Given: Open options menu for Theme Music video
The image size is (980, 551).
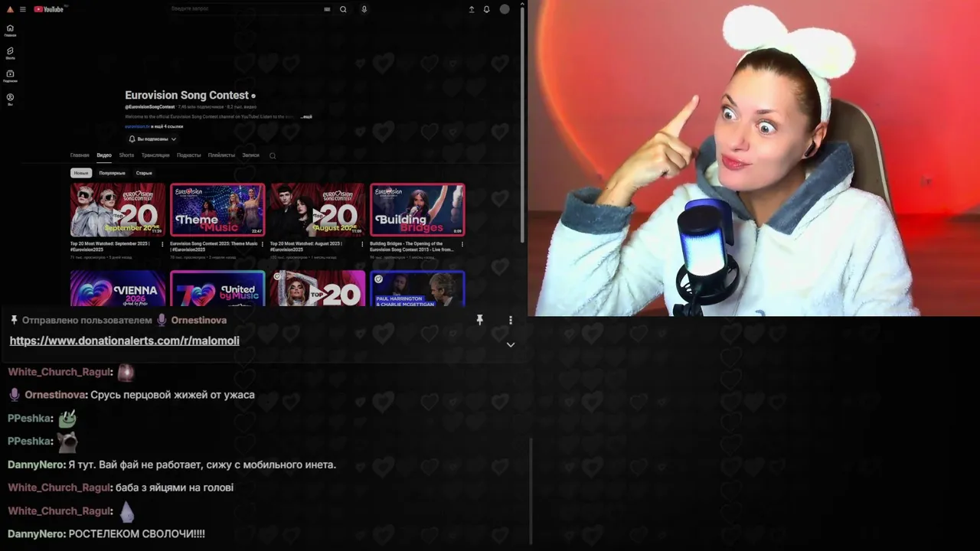Looking at the screenshot, I should tap(263, 244).
